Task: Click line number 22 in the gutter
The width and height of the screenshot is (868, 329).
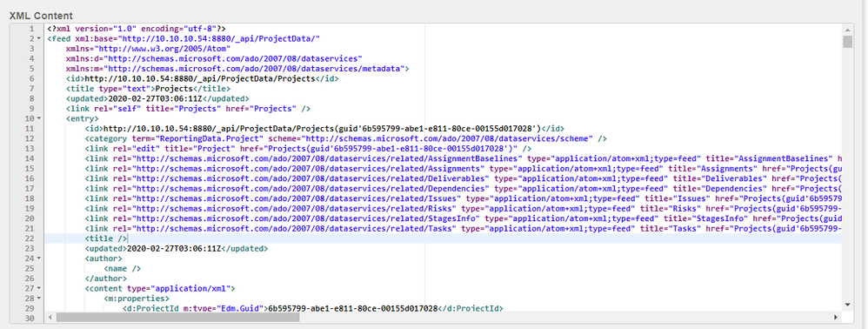Action: tap(30, 238)
